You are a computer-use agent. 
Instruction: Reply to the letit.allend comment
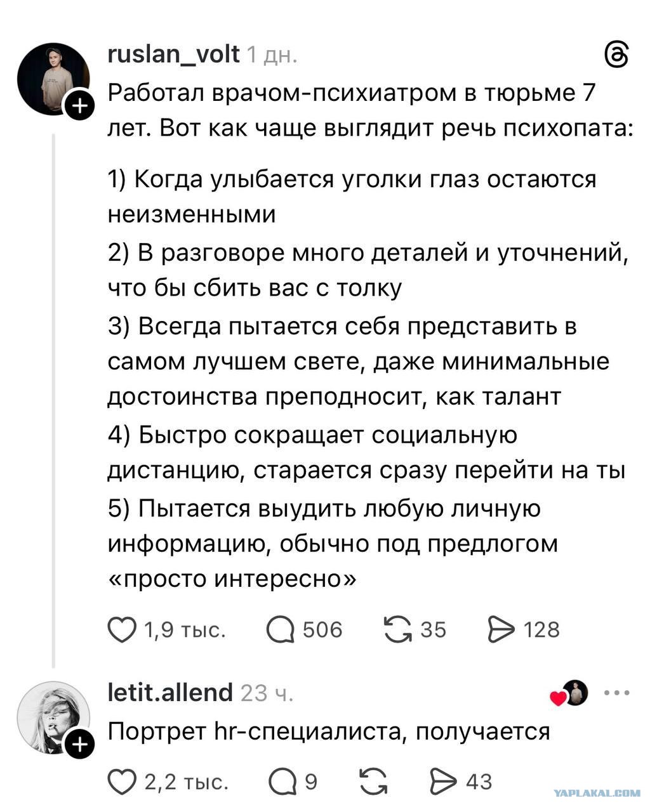pos(283,782)
